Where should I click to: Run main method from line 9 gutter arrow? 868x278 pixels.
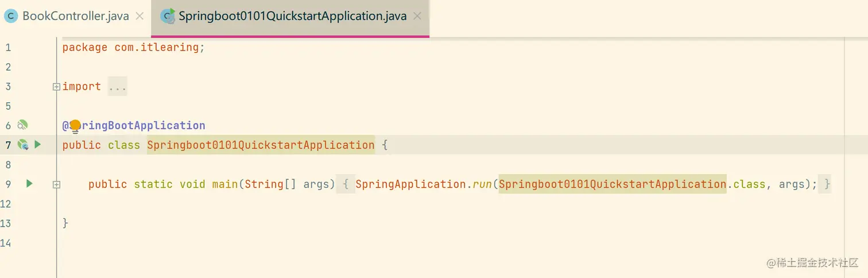click(29, 184)
